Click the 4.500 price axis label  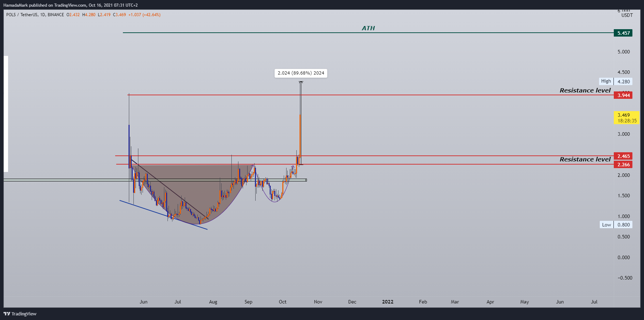[x=624, y=72]
